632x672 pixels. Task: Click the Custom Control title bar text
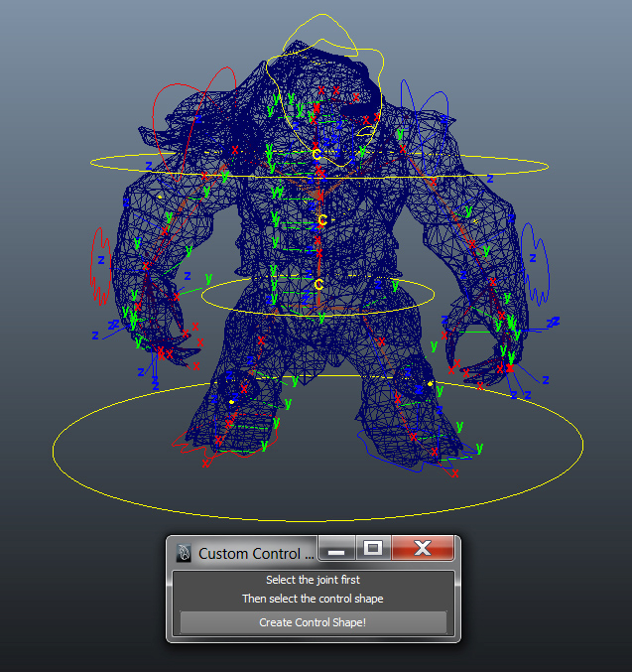coord(256,554)
